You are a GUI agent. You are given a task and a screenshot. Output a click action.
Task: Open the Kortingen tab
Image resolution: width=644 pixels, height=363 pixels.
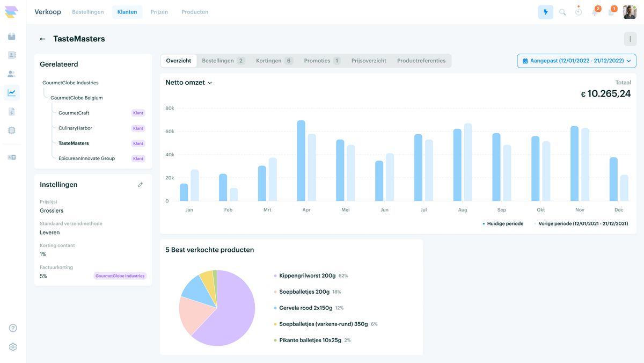click(274, 61)
